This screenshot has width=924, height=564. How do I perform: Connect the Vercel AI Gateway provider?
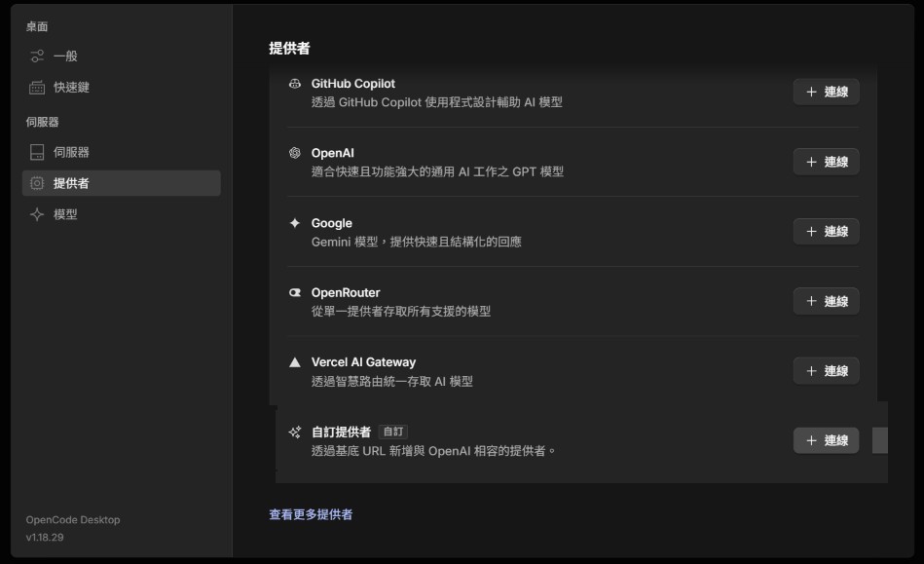point(826,371)
